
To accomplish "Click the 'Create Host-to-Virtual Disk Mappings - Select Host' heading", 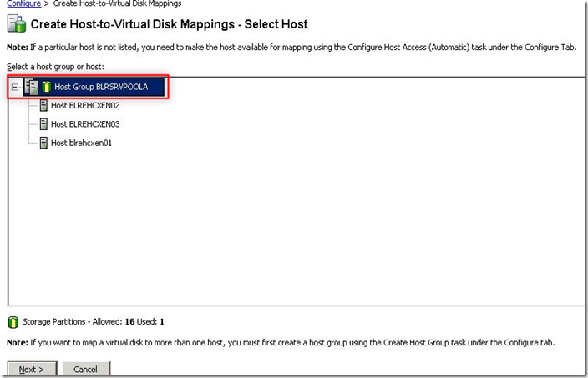I will click(x=169, y=24).
